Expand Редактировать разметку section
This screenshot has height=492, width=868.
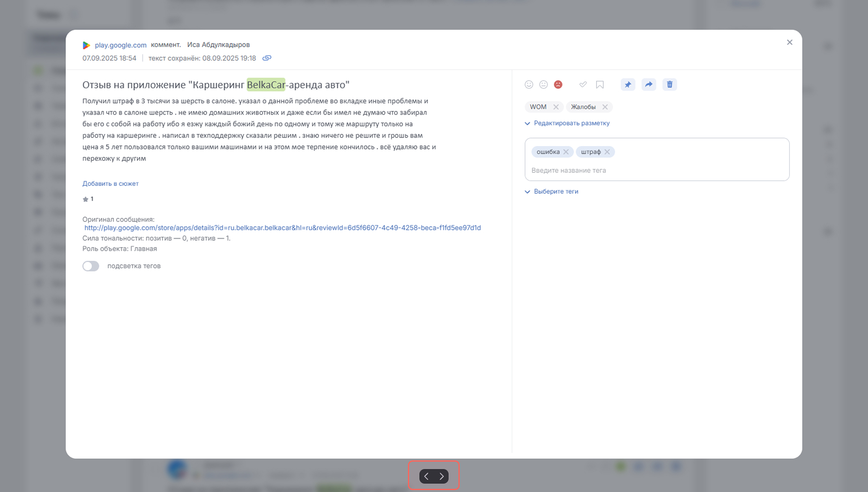pos(567,123)
